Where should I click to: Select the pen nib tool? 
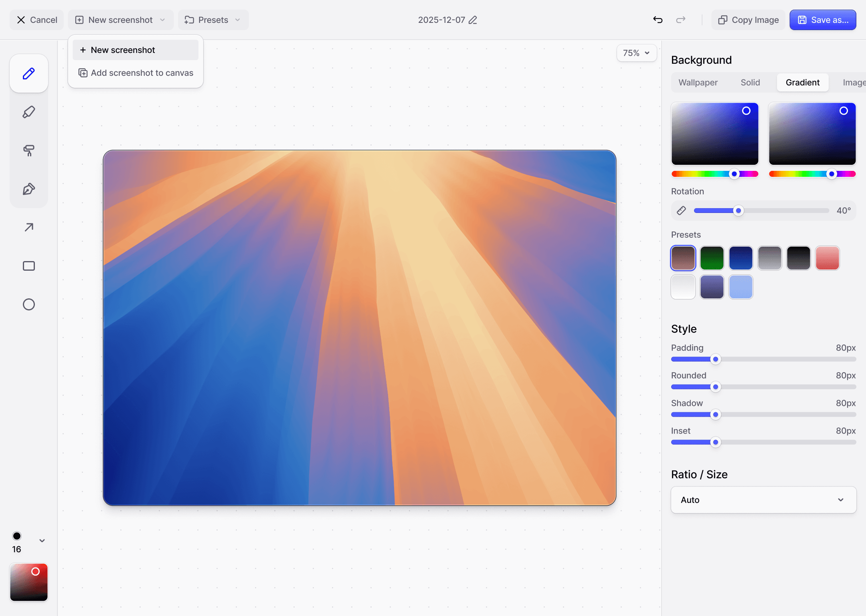(x=29, y=189)
